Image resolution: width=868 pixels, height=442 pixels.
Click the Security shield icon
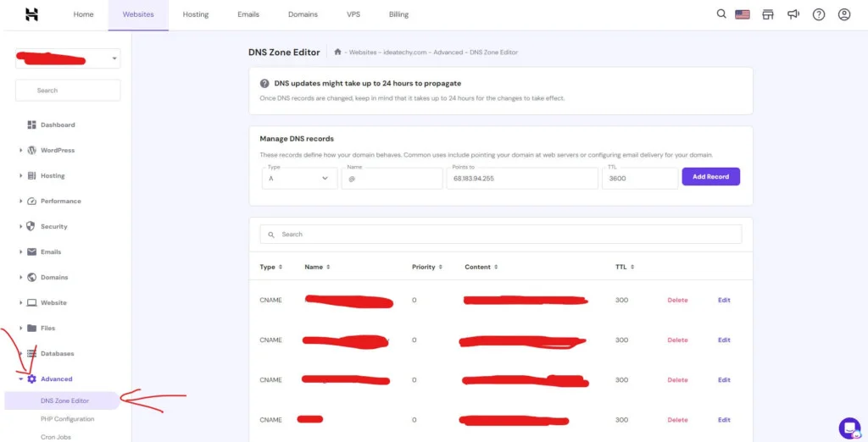[x=31, y=227]
